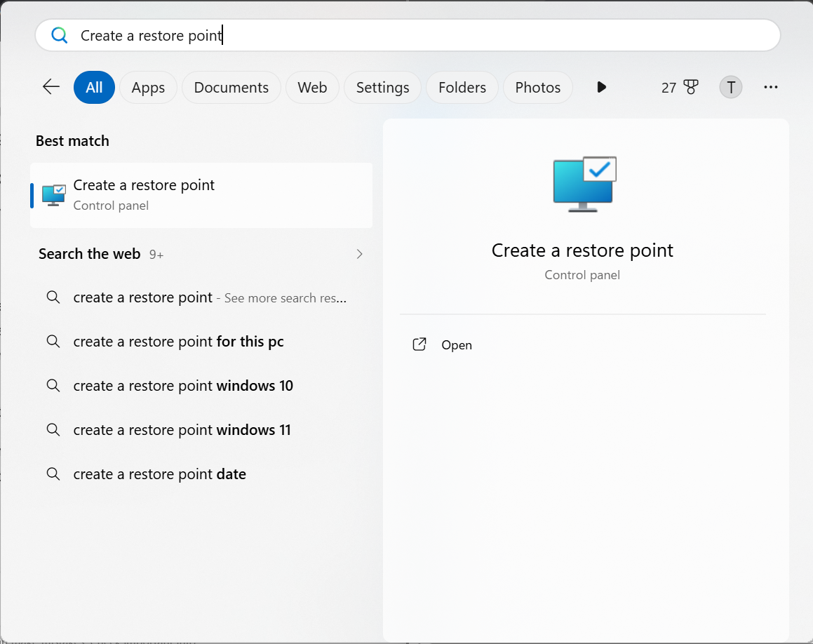Select suggestion 'create a restore point date'

tap(201, 474)
